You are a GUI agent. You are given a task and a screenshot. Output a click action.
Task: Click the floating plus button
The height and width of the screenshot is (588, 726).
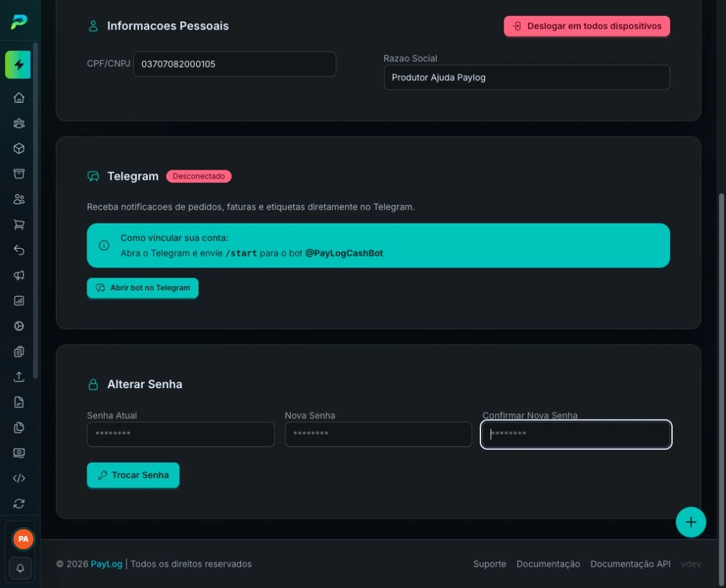pyautogui.click(x=691, y=522)
